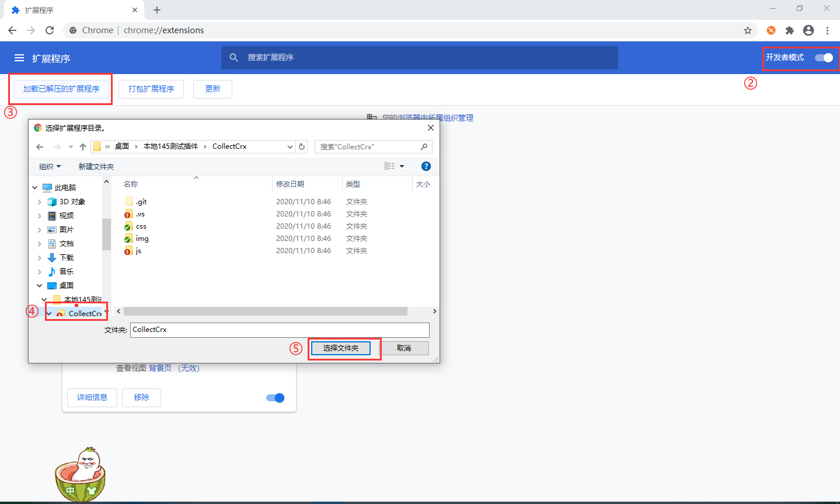The image size is (840, 504).
Task: Open a new tab with plus icon
Action: 157,10
